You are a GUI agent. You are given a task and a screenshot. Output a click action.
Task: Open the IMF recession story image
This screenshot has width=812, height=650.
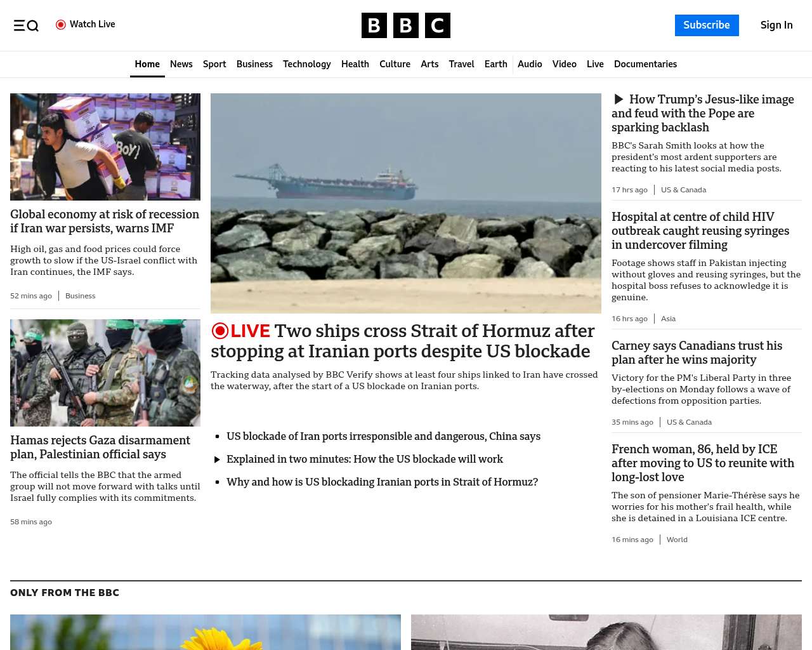(x=105, y=147)
